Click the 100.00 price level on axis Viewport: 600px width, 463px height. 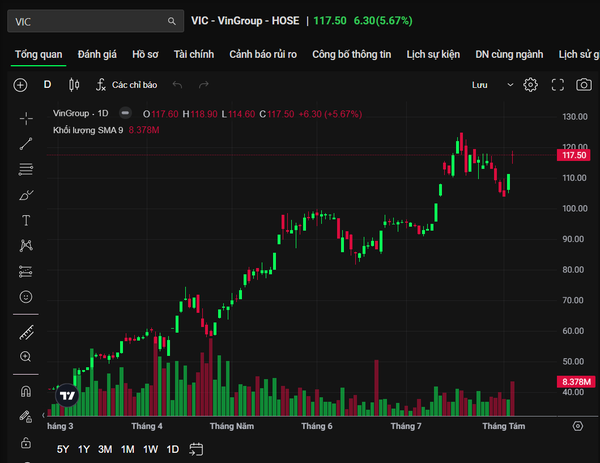tap(575, 209)
